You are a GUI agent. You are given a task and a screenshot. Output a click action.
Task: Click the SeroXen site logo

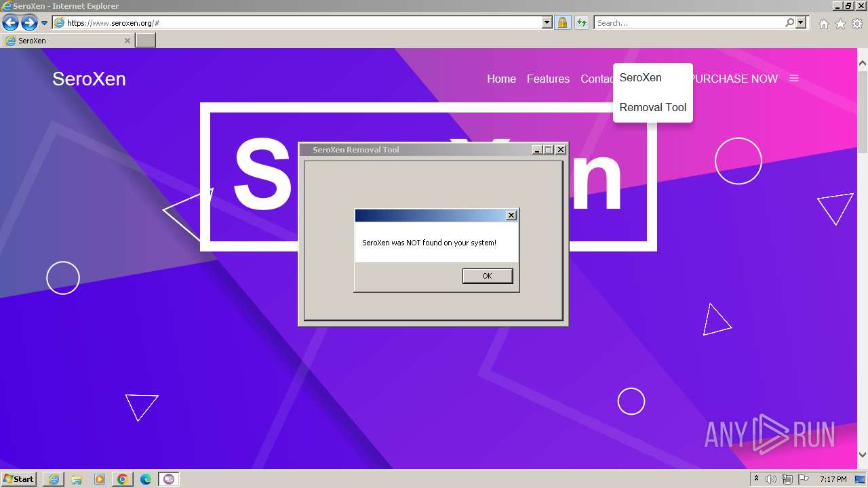[89, 79]
